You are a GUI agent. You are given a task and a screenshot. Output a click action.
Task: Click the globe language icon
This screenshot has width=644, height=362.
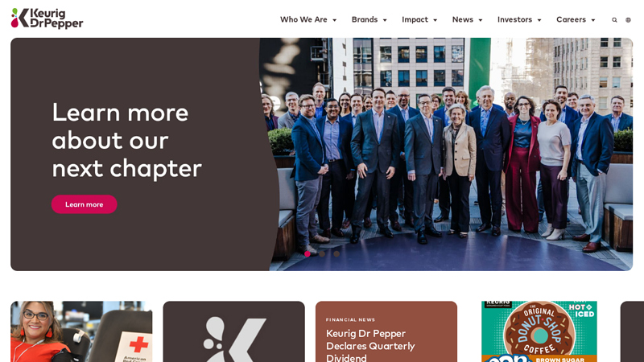tap(628, 19)
